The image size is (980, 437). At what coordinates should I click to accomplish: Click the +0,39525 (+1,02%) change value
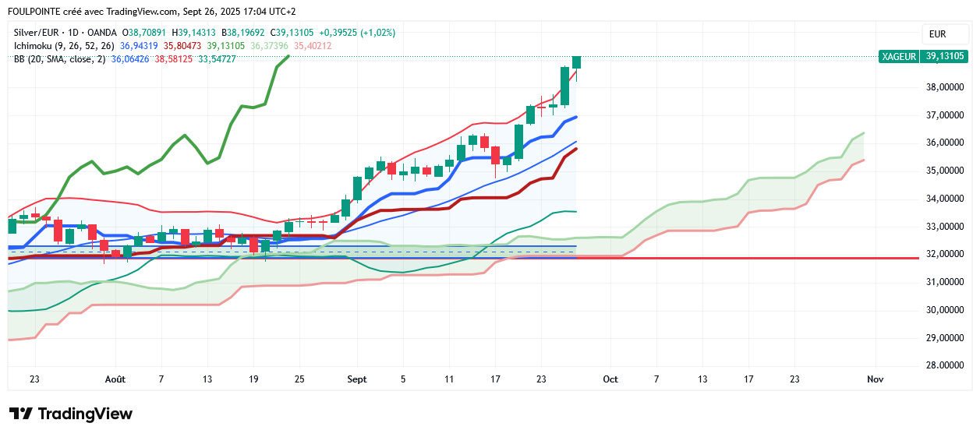(x=354, y=33)
